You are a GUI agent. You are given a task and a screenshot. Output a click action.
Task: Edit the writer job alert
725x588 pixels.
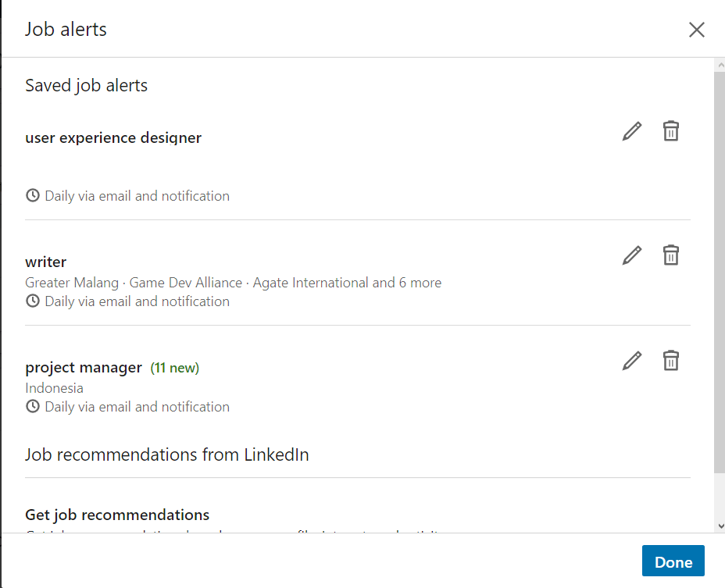click(632, 255)
